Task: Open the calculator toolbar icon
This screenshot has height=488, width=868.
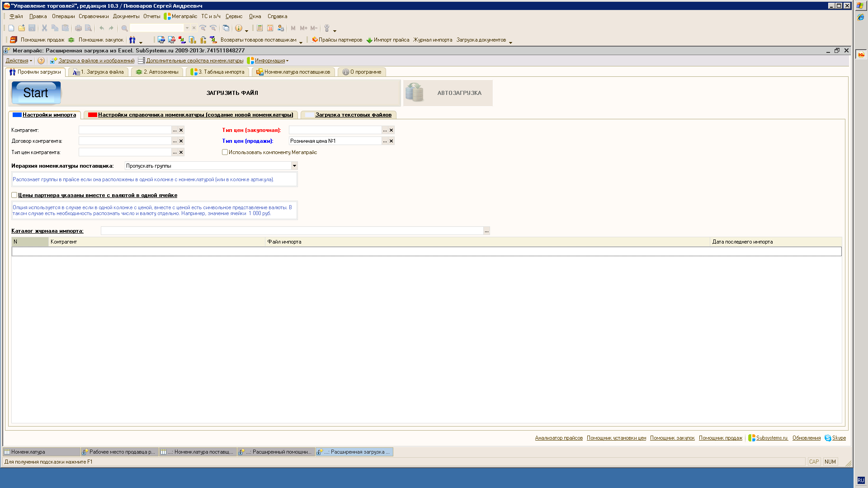Action: coord(260,28)
